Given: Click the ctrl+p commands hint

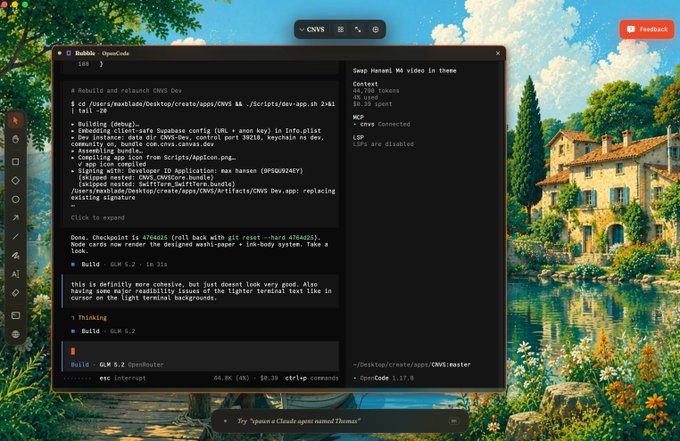Looking at the screenshot, I should [x=312, y=378].
